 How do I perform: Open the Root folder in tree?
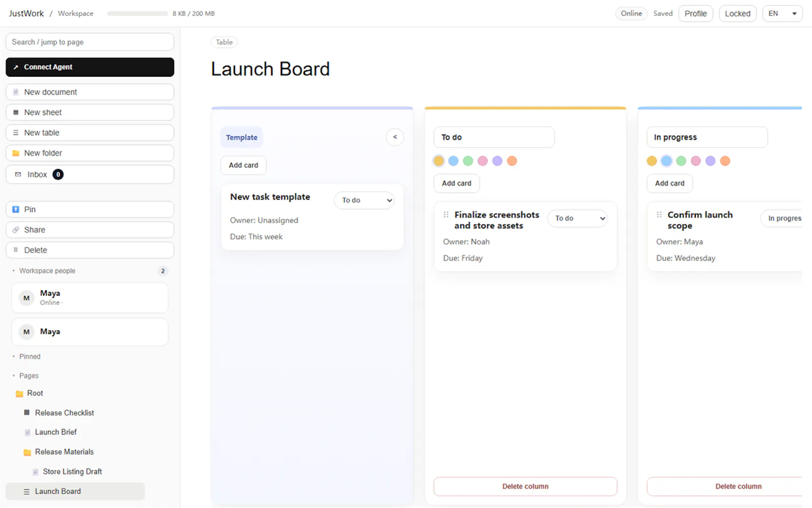pos(35,393)
